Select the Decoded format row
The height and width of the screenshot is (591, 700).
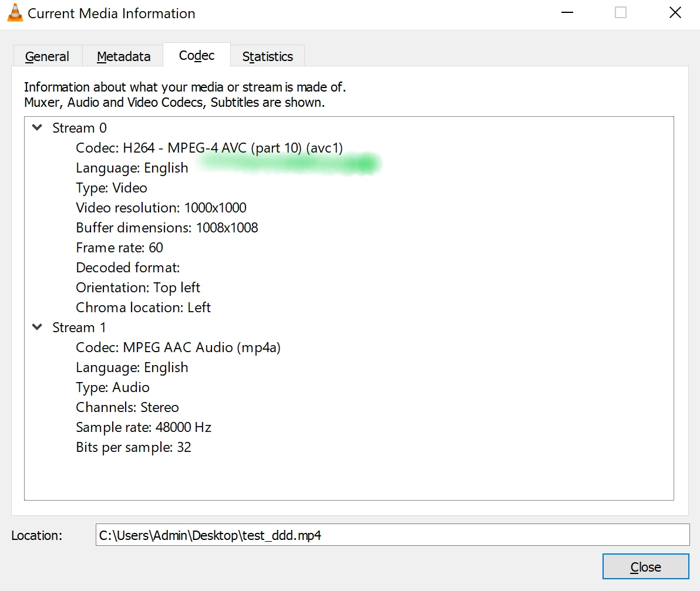click(x=128, y=268)
